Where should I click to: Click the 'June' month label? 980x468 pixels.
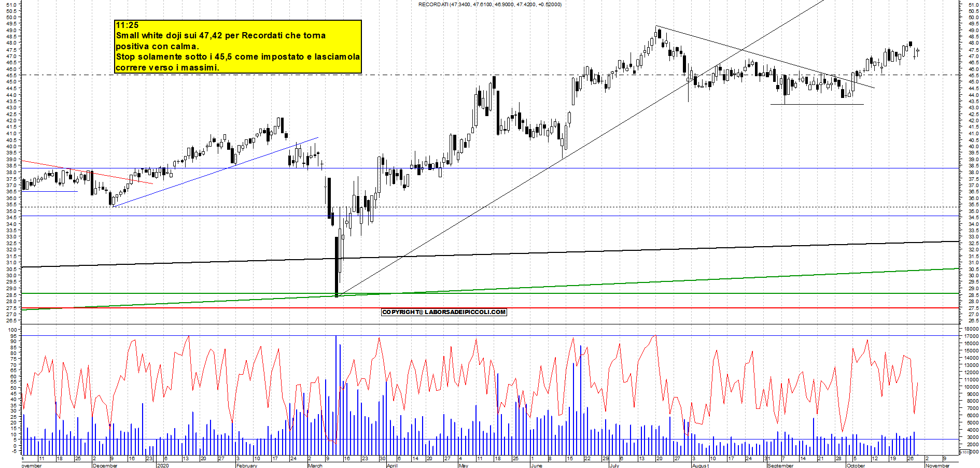[x=537, y=465]
